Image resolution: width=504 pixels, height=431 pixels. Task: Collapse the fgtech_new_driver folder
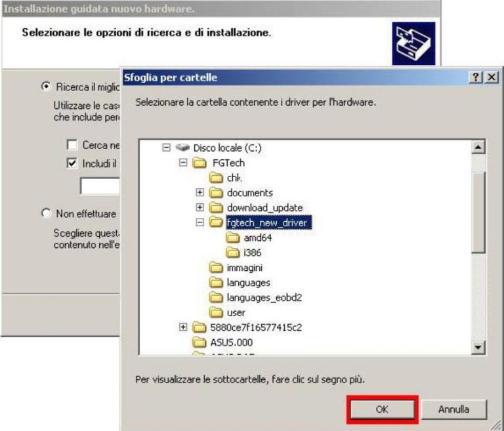point(199,222)
